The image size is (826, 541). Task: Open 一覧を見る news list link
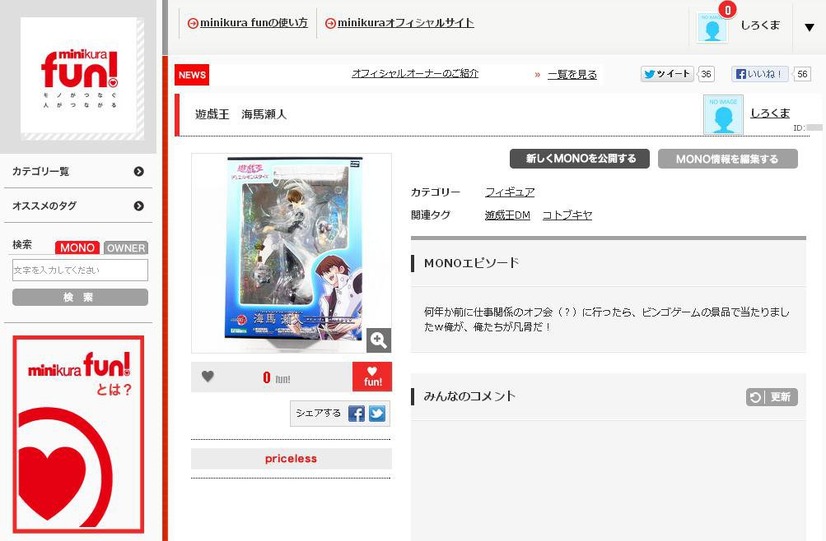(572, 75)
